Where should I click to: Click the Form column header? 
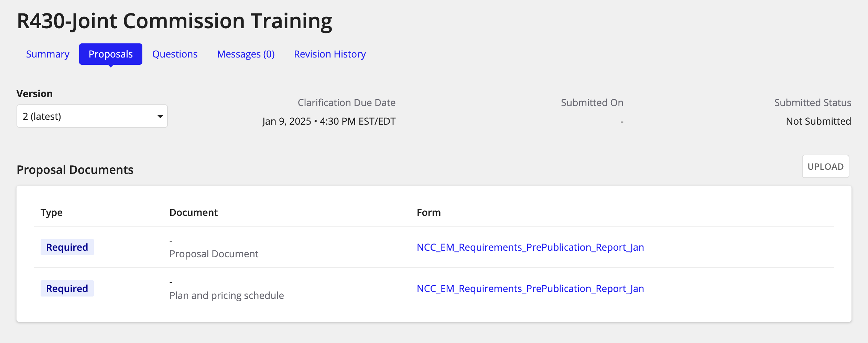[x=428, y=212]
